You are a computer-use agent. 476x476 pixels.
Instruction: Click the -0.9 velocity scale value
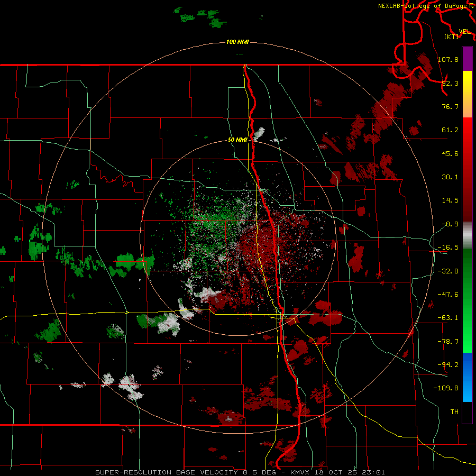coord(450,224)
